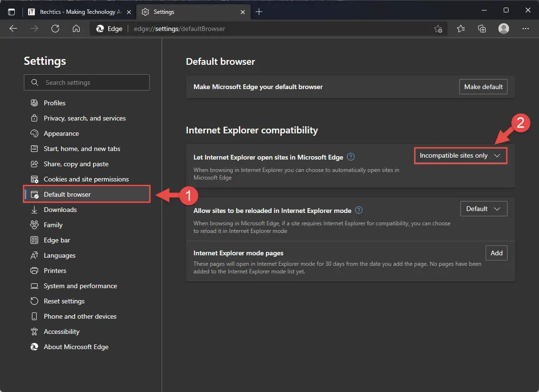This screenshot has width=539, height=392.
Task: Click the Family icon in sidebar
Action: [x=34, y=225]
